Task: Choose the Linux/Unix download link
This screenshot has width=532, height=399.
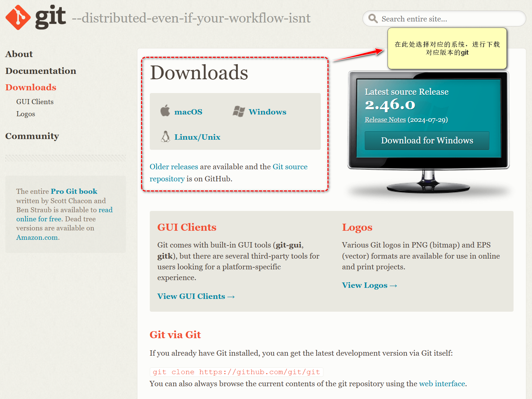Action: coord(197,137)
